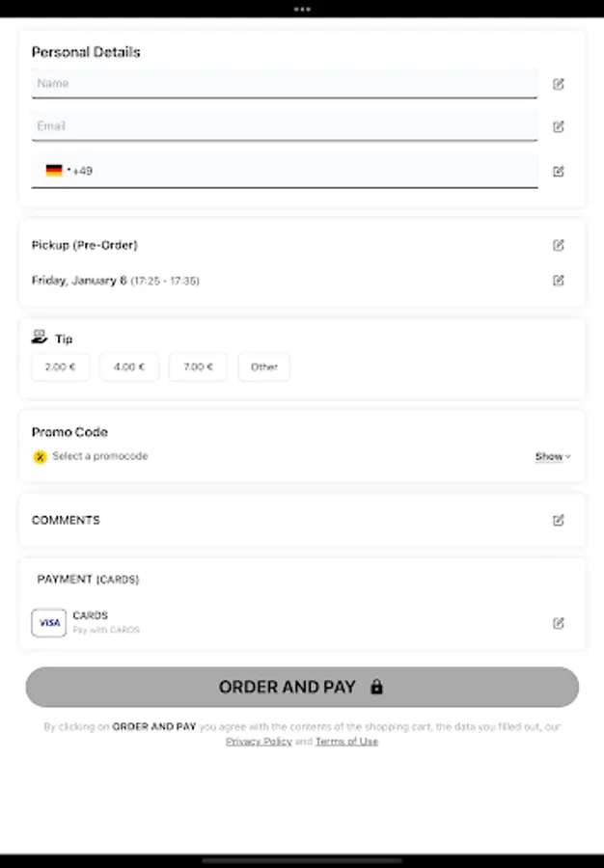This screenshot has height=868, width=604.
Task: Click the edit icon beside the Email field
Action: (558, 126)
